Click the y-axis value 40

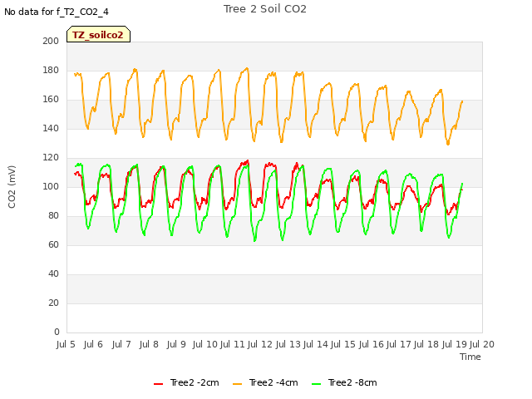coord(53,274)
